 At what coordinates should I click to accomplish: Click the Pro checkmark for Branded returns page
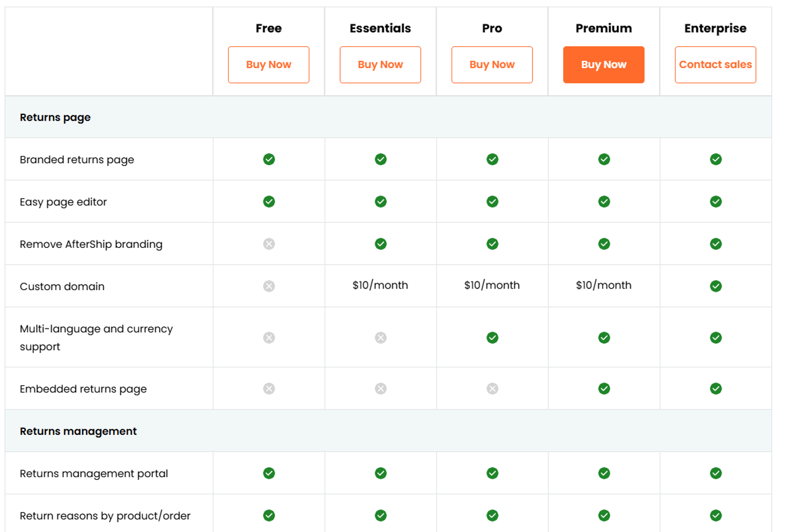click(492, 159)
